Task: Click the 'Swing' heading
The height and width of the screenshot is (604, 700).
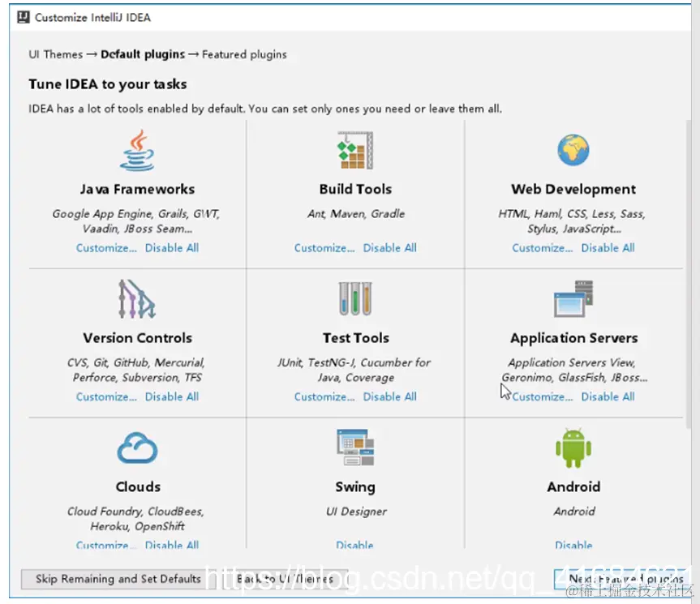Action: click(355, 487)
